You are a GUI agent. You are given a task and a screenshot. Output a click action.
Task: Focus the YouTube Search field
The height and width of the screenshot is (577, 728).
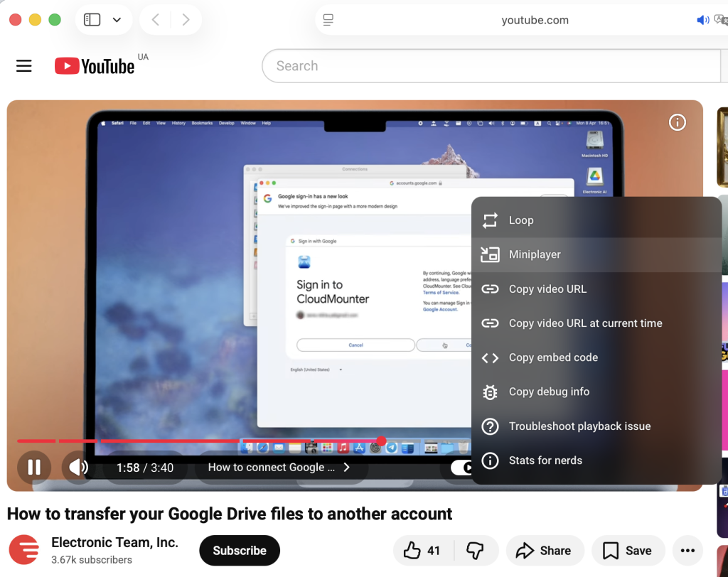(x=492, y=66)
